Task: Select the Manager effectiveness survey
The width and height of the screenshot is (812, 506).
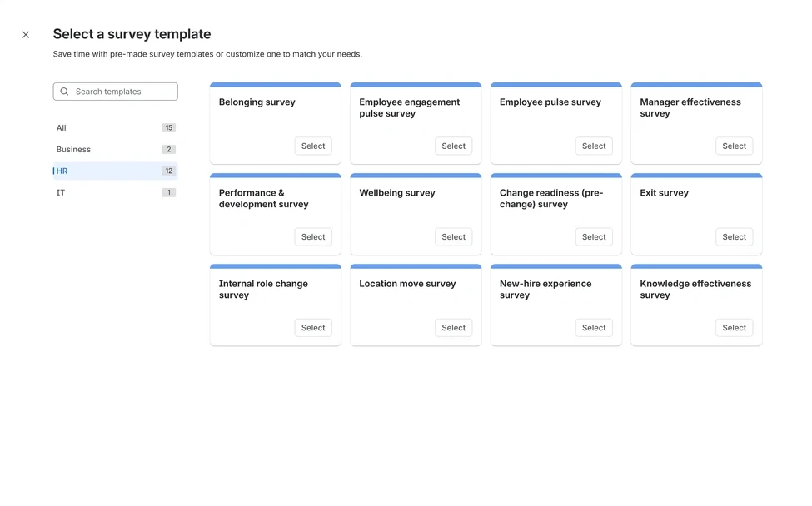Action: [x=734, y=146]
